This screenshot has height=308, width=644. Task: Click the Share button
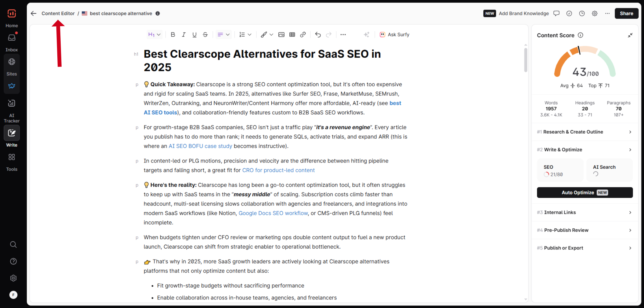(x=627, y=13)
